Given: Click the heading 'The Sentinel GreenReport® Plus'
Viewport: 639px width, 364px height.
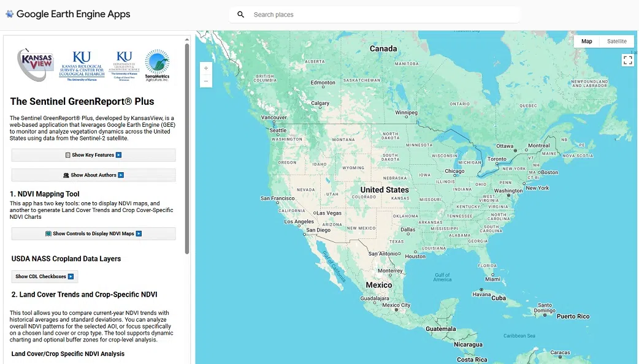Looking at the screenshot, I should click(x=82, y=101).
